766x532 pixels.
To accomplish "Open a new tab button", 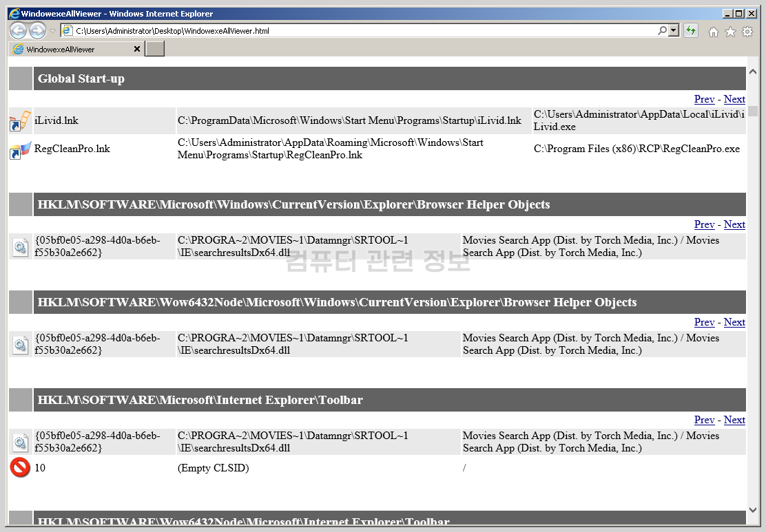I will pyautogui.click(x=155, y=49).
